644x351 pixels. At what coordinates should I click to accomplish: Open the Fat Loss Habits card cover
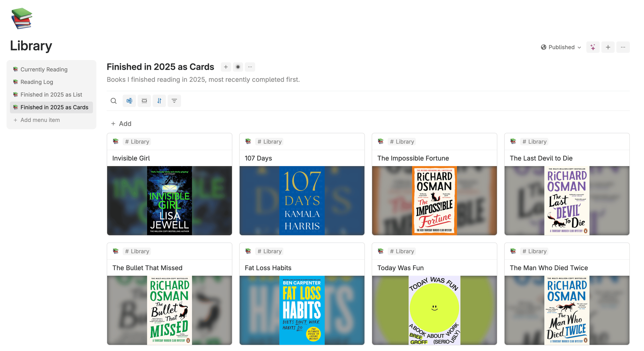[x=302, y=310]
